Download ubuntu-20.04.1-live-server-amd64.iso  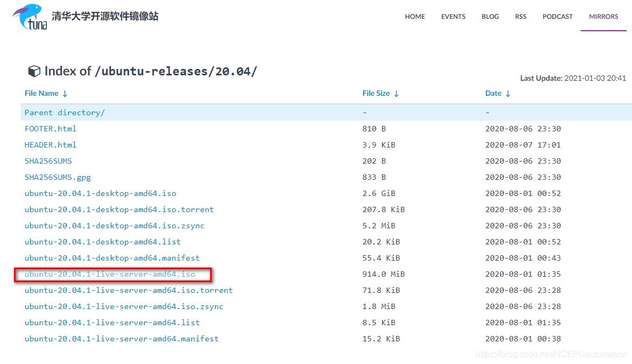point(109,274)
